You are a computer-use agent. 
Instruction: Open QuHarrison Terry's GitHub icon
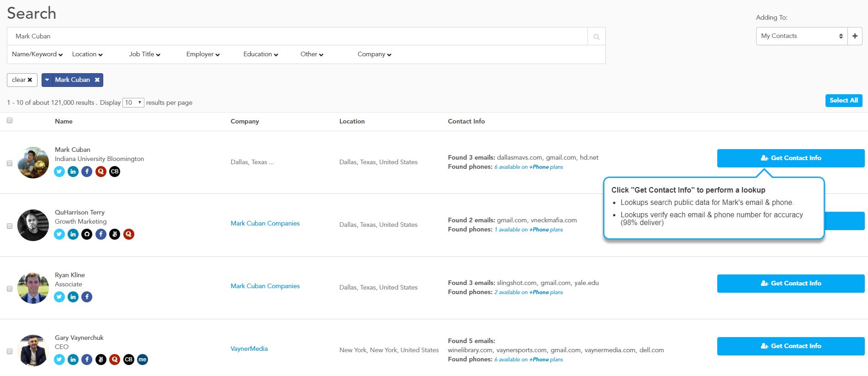87,234
